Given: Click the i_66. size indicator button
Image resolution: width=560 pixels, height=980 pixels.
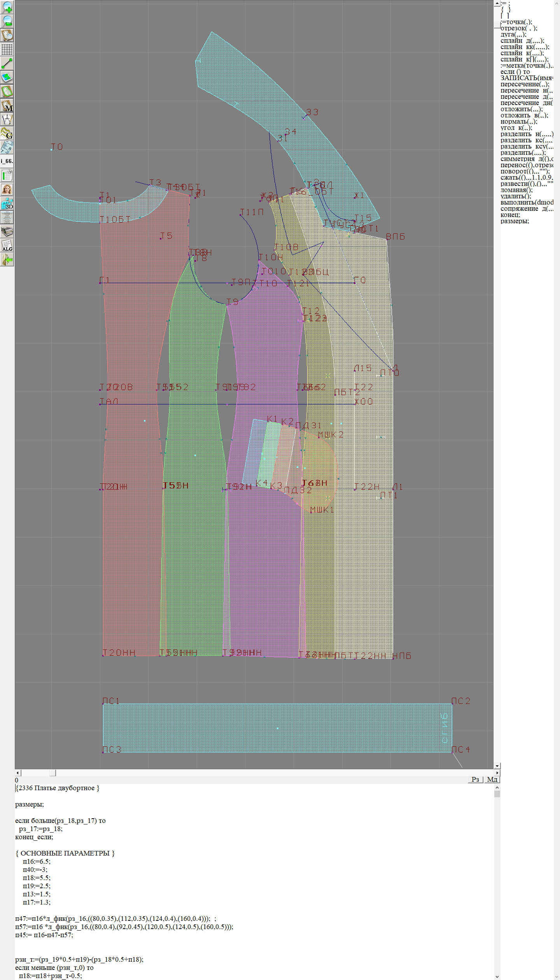Looking at the screenshot, I should coord(7,161).
